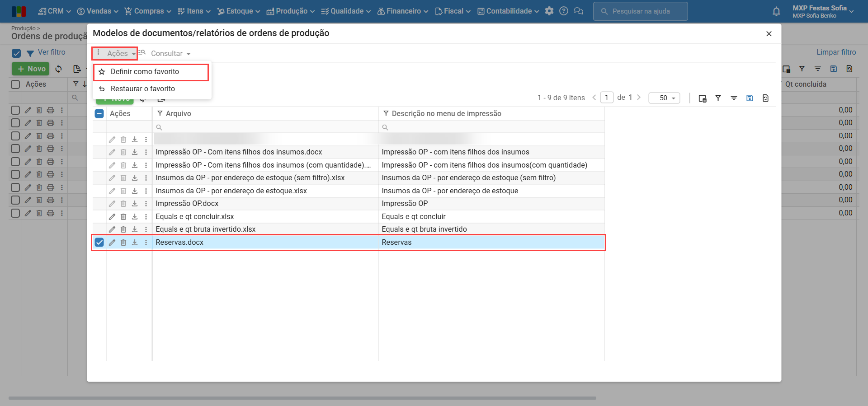The width and height of the screenshot is (868, 406).
Task: Expand the Ações dropdown in the dialog
Action: point(115,54)
